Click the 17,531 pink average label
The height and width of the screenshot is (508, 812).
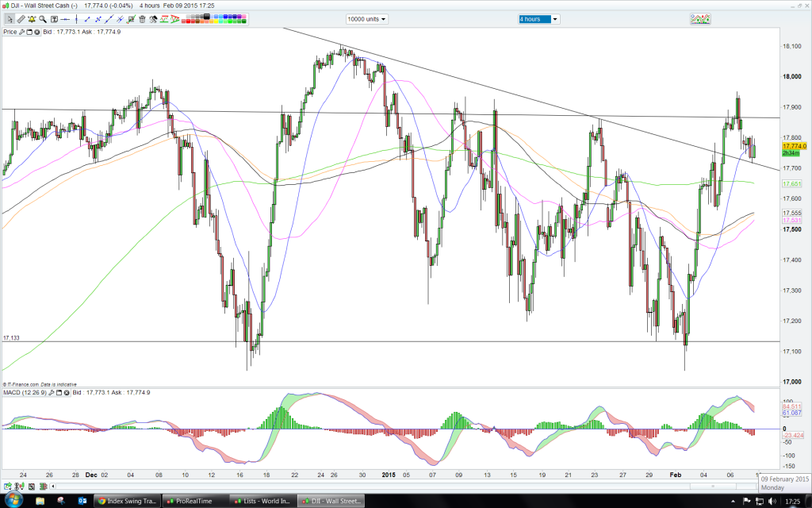point(792,221)
